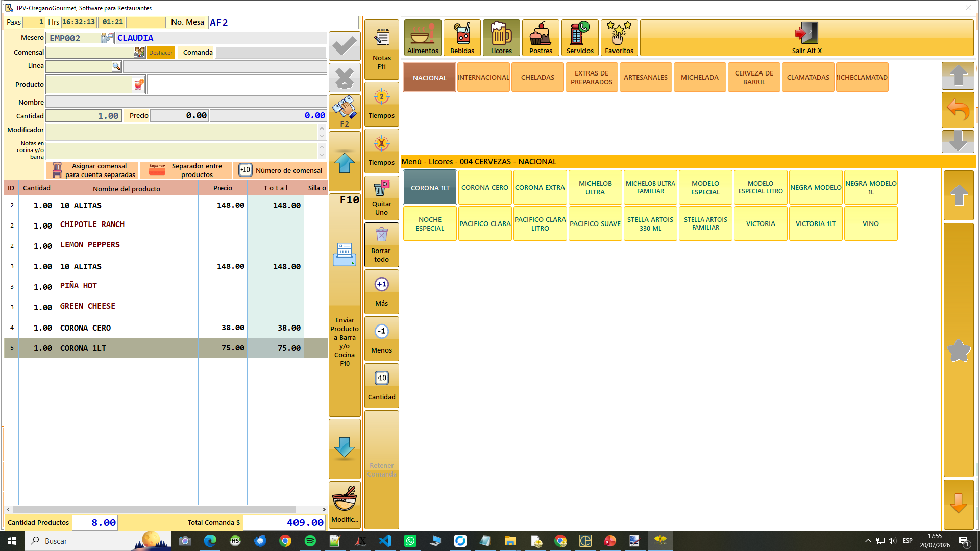This screenshot has width=980, height=551.
Task: Open the Linea search lookup
Action: 116,66
